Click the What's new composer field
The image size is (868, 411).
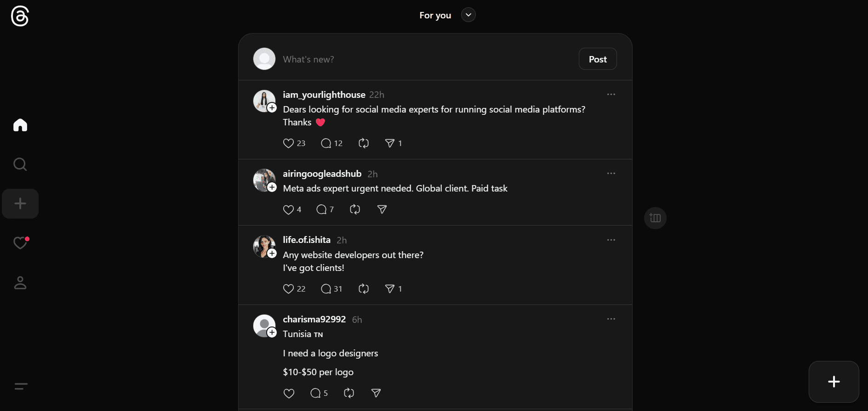click(368, 59)
